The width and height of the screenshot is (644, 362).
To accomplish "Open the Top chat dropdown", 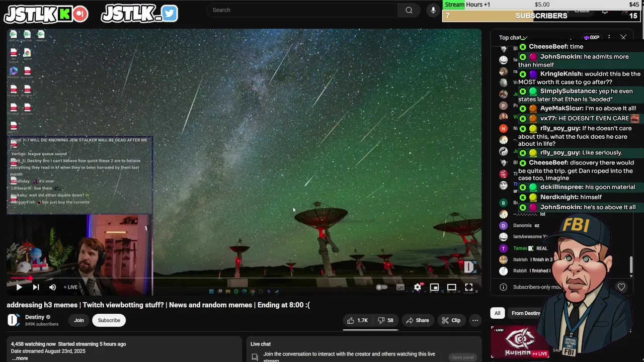I will [513, 38].
